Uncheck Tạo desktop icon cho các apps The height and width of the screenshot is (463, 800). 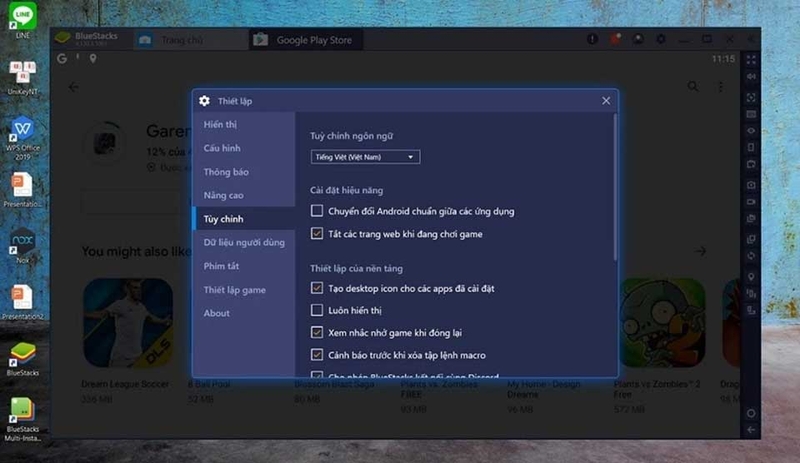317,288
